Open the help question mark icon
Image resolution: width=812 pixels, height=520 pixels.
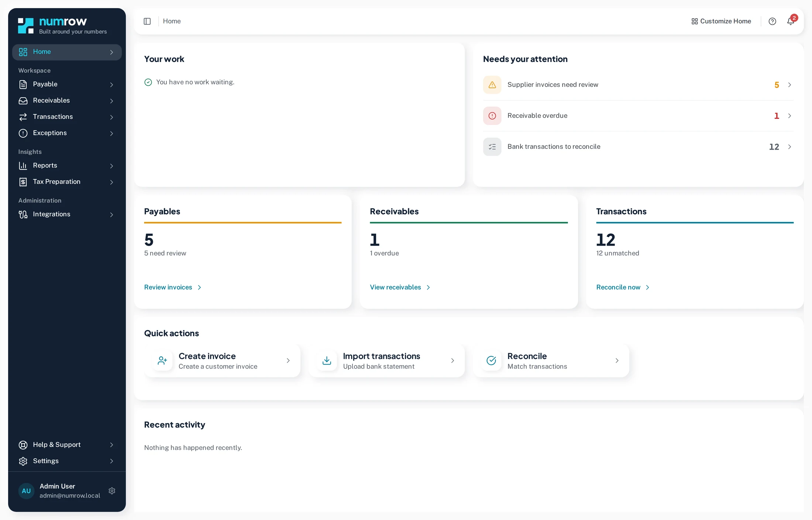[772, 21]
